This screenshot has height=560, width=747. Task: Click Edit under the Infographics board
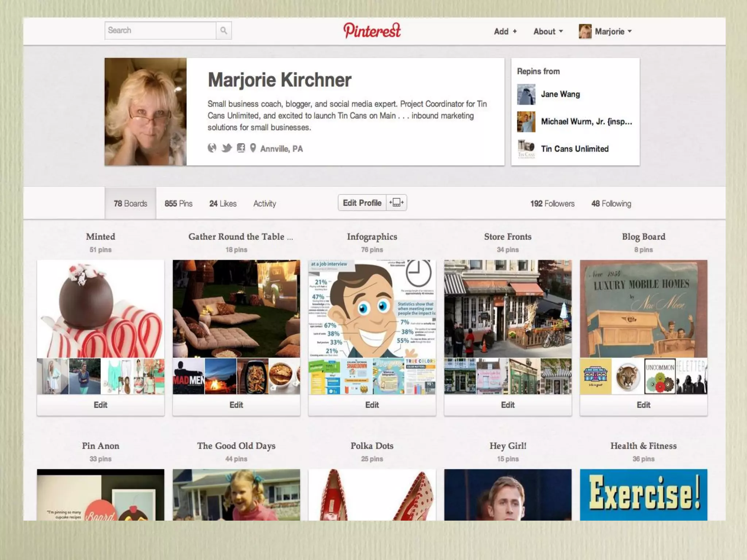pos(372,405)
